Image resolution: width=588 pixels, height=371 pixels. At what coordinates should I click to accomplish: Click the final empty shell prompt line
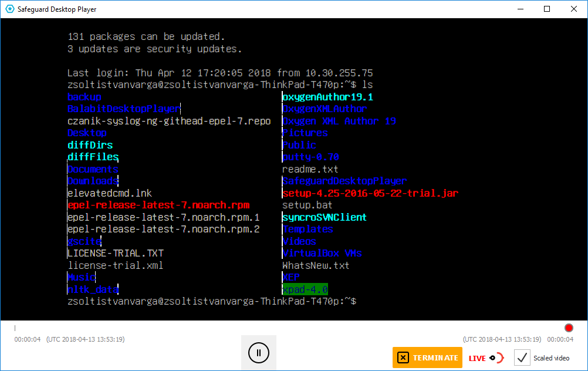(x=212, y=301)
